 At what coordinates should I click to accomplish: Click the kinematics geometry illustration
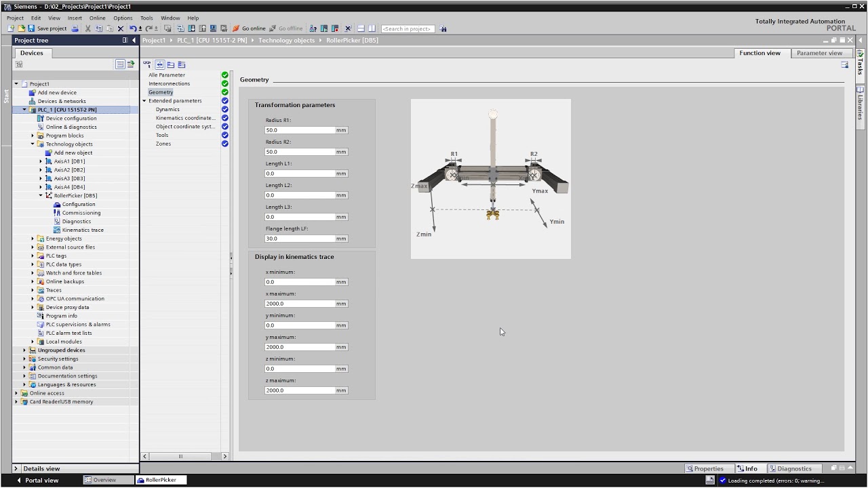click(491, 179)
